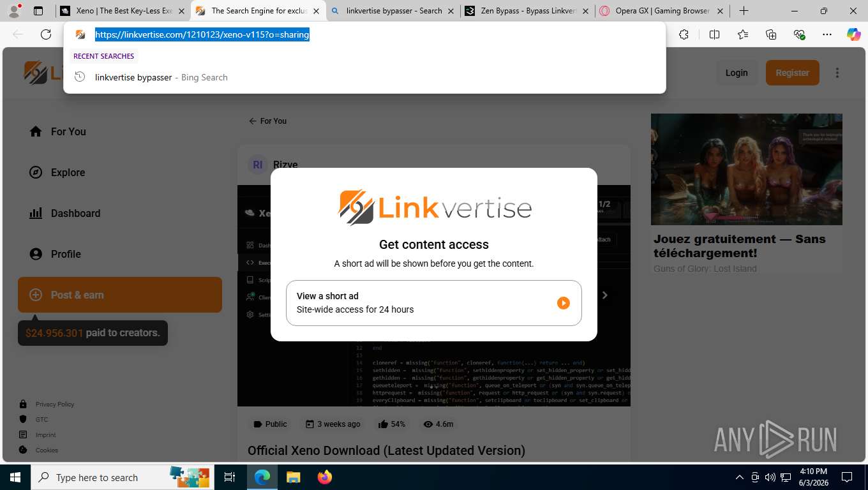
Task: Click the Official Xeno Download title
Action: point(386,450)
